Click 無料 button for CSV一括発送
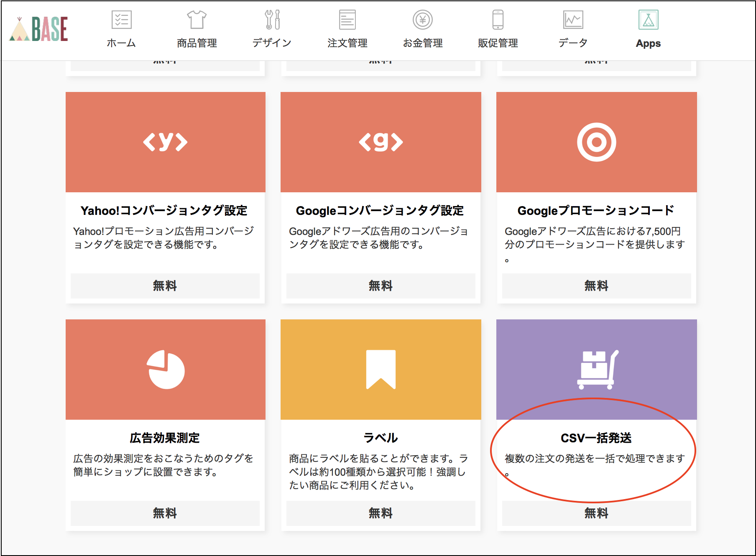 pyautogui.click(x=596, y=513)
